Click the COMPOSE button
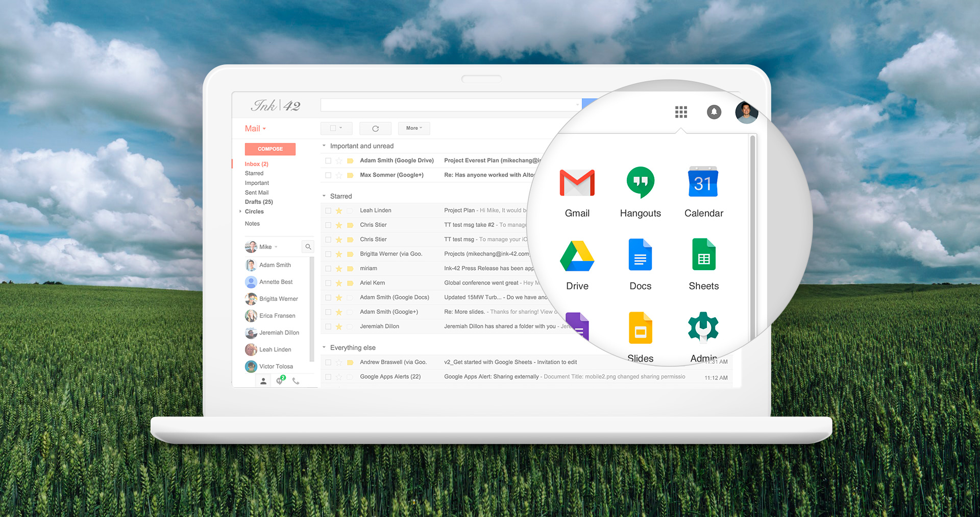Image resolution: width=980 pixels, height=517 pixels. [x=270, y=149]
